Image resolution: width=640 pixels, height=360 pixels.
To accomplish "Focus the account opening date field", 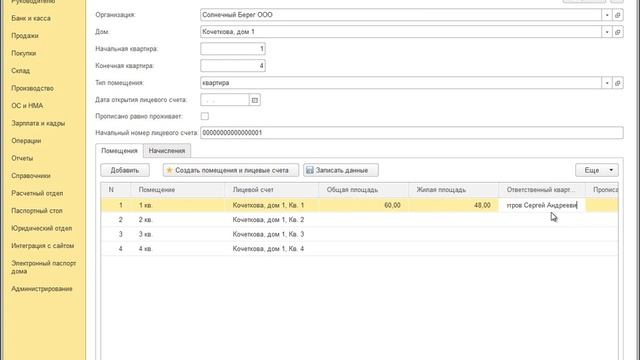I will coord(225,100).
